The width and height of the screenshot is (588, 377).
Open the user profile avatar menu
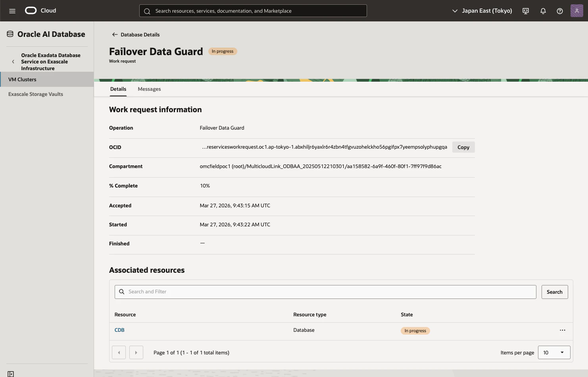pyautogui.click(x=576, y=11)
